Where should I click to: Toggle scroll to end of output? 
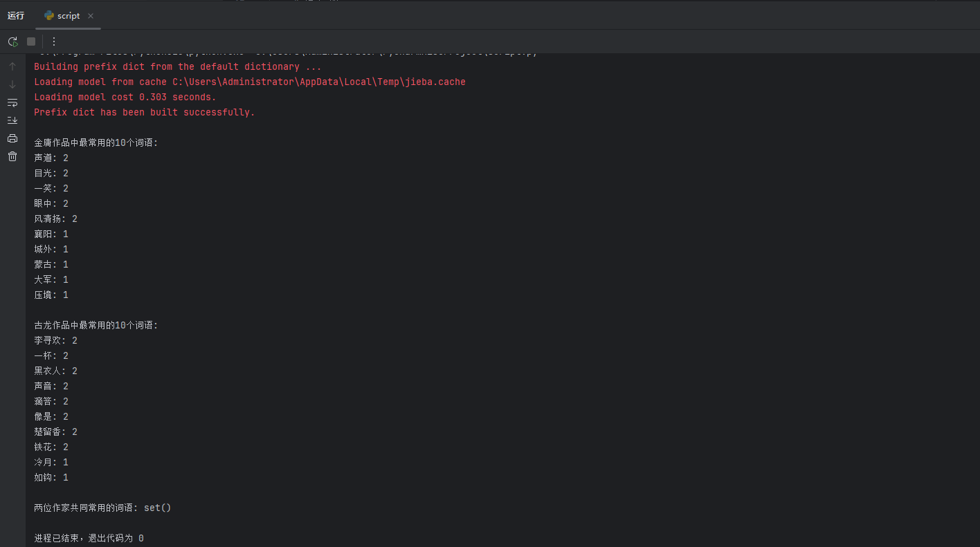[12, 120]
